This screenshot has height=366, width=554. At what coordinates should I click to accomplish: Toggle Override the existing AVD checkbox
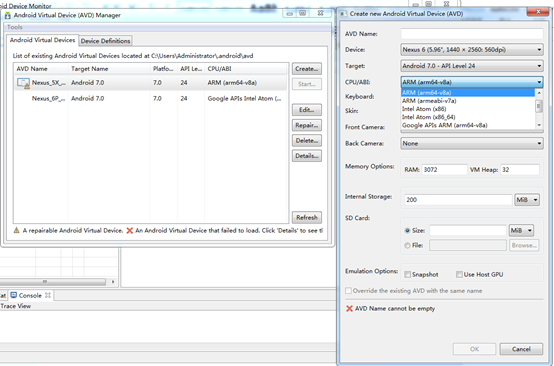click(x=348, y=290)
